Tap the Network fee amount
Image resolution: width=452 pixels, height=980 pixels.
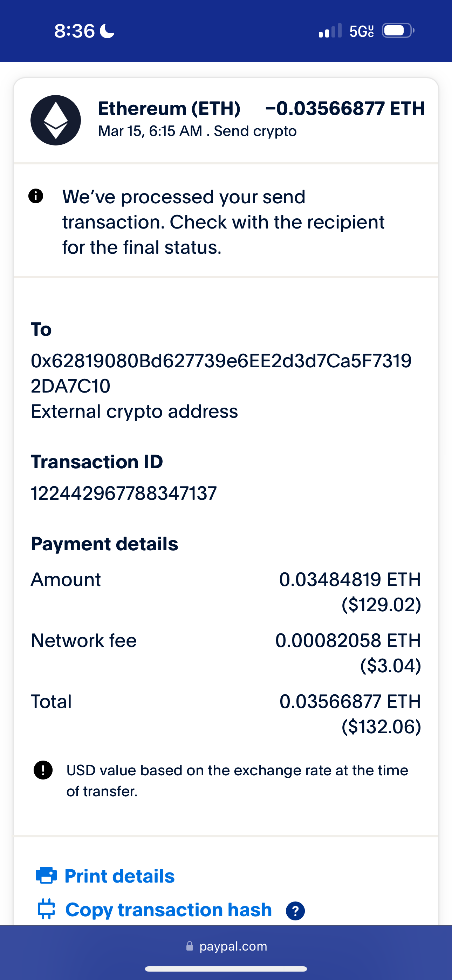(348, 641)
